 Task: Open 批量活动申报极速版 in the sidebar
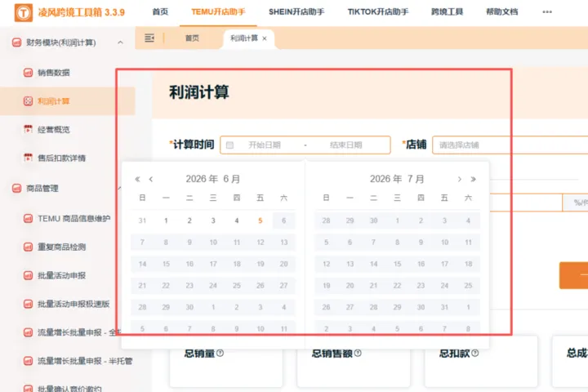pos(73,304)
